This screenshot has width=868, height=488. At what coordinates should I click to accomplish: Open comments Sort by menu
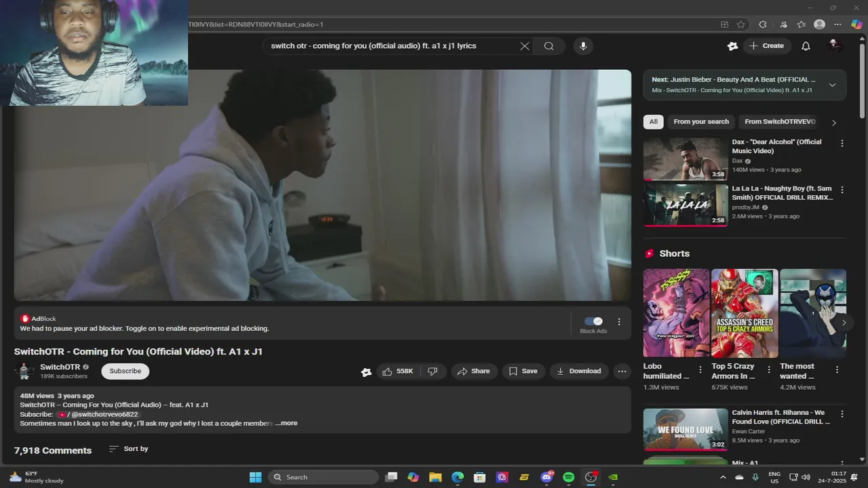pos(129,449)
